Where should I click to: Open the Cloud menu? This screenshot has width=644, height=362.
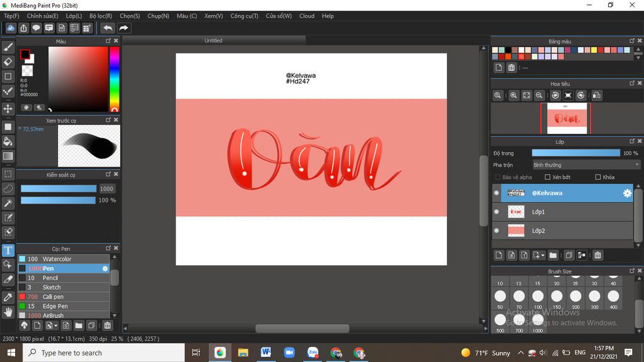[307, 16]
